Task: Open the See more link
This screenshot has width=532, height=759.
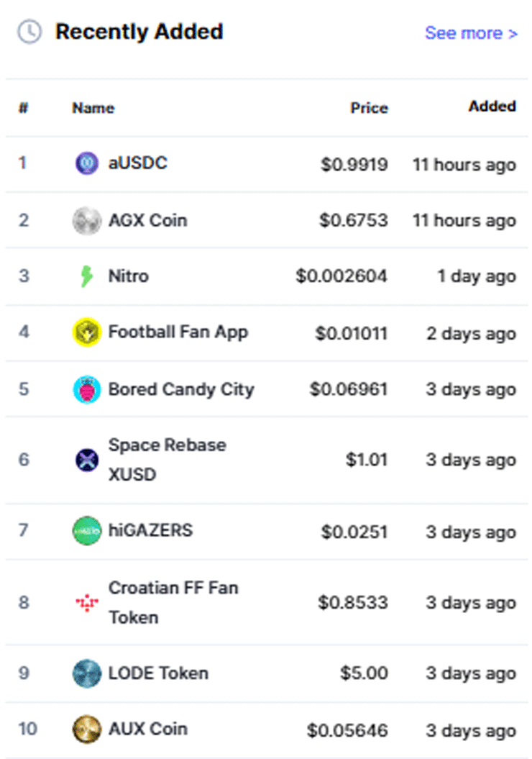Action: tap(472, 33)
